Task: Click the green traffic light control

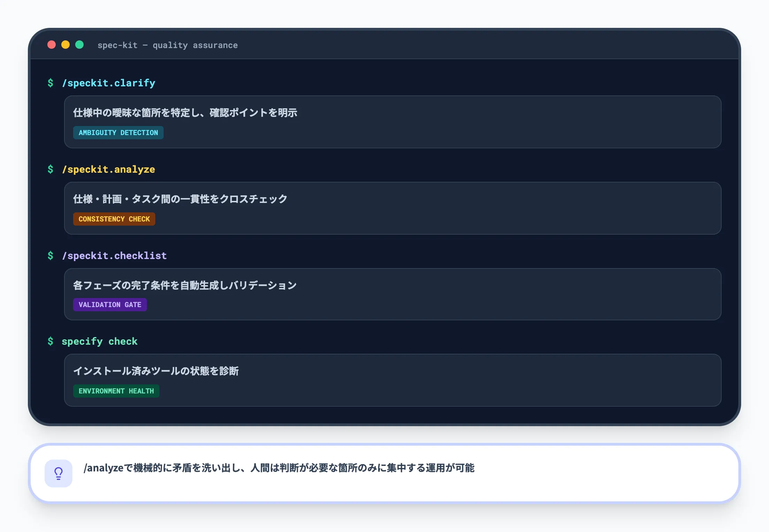Action: click(x=80, y=45)
